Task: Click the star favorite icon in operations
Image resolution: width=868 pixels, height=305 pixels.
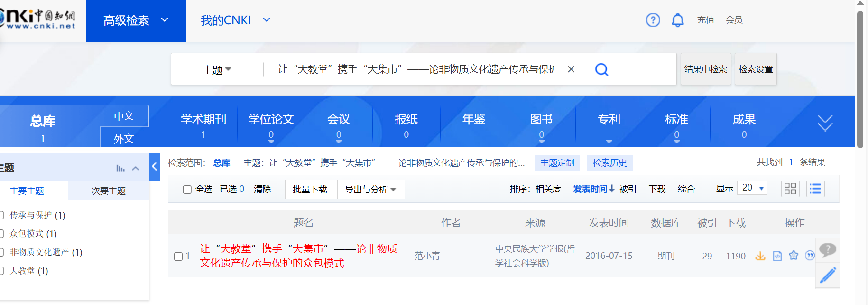Action: [x=794, y=256]
